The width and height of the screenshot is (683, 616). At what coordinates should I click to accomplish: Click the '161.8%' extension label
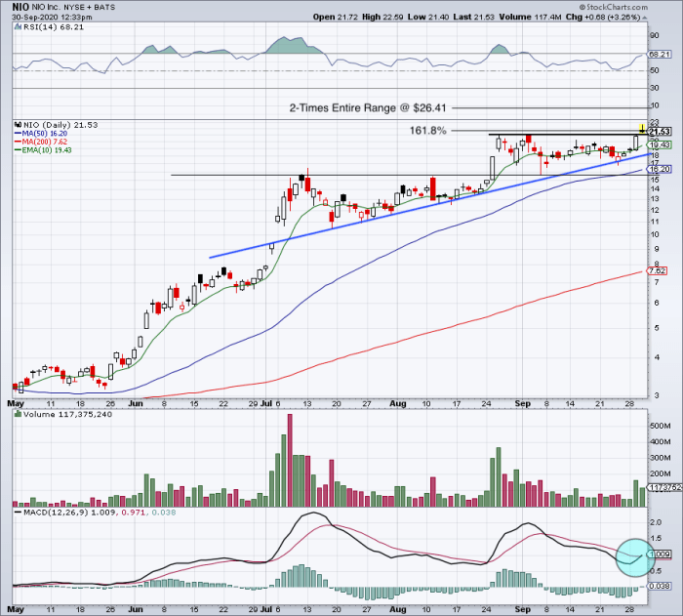pyautogui.click(x=427, y=130)
